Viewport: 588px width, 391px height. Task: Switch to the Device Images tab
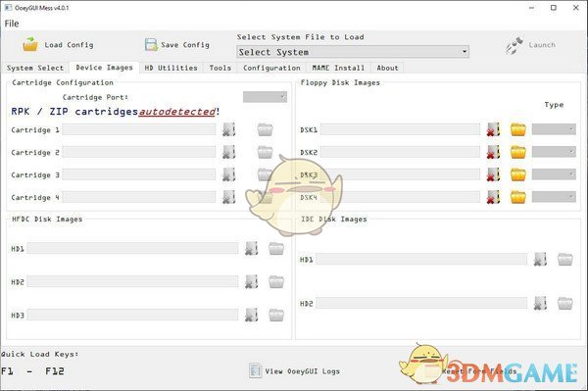(104, 68)
